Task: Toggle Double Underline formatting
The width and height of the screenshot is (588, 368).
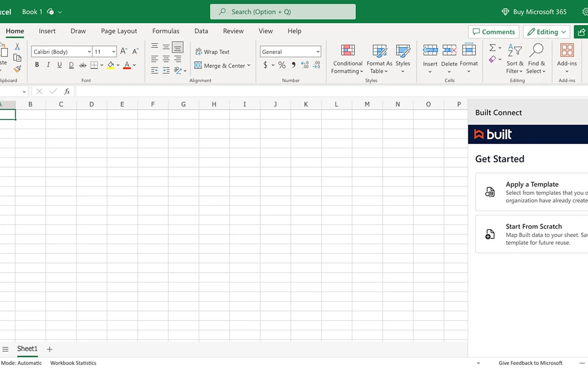Action: [x=71, y=65]
